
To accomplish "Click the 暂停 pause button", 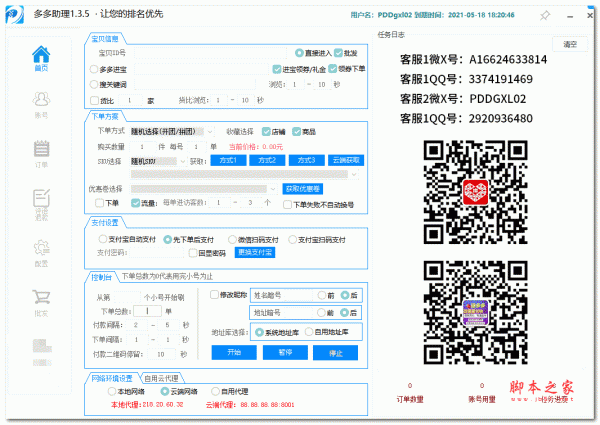I will pyautogui.click(x=285, y=352).
